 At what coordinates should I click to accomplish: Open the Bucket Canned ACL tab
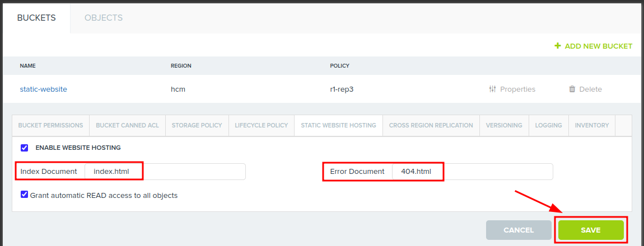(127, 125)
